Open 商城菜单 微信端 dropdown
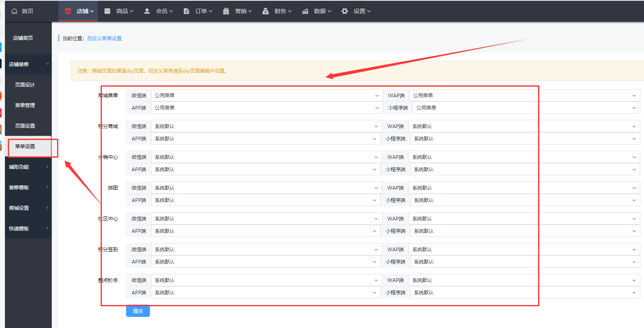644x328 pixels. (267, 95)
